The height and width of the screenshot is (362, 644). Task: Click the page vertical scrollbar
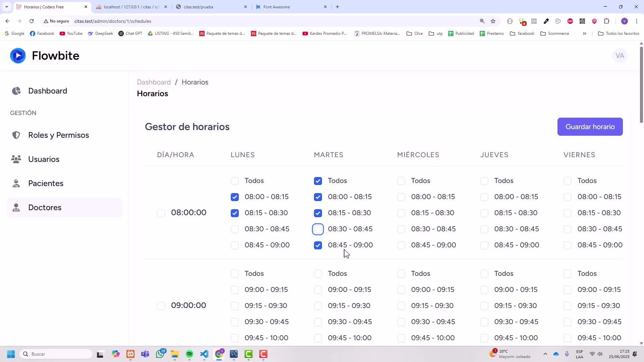[x=641, y=85]
